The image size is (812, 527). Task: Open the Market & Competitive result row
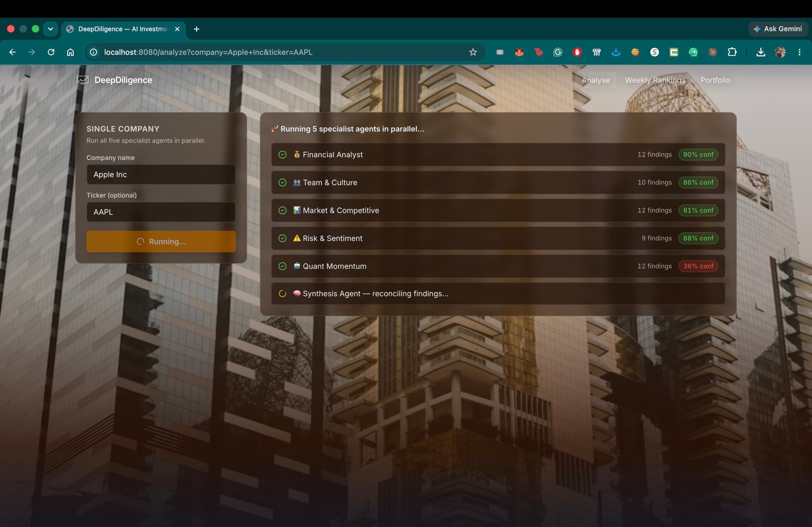click(x=498, y=210)
